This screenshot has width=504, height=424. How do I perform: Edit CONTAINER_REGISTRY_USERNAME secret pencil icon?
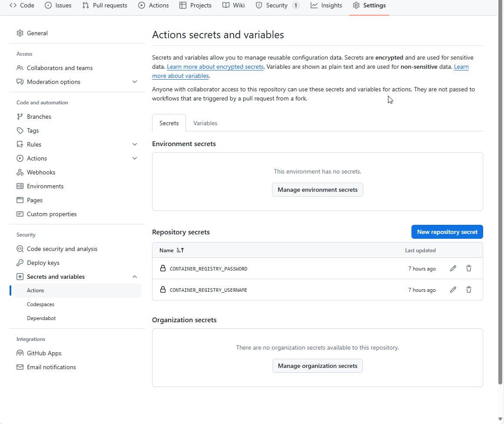pos(453,290)
